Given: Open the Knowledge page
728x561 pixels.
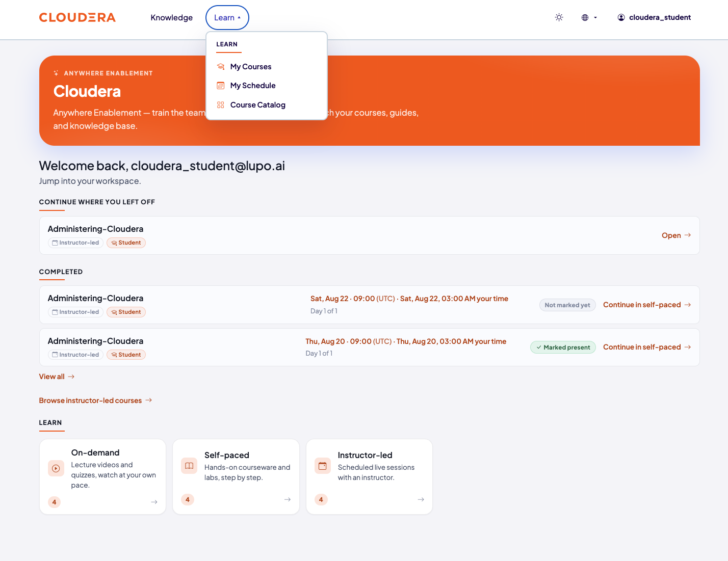Looking at the screenshot, I should (171, 17).
